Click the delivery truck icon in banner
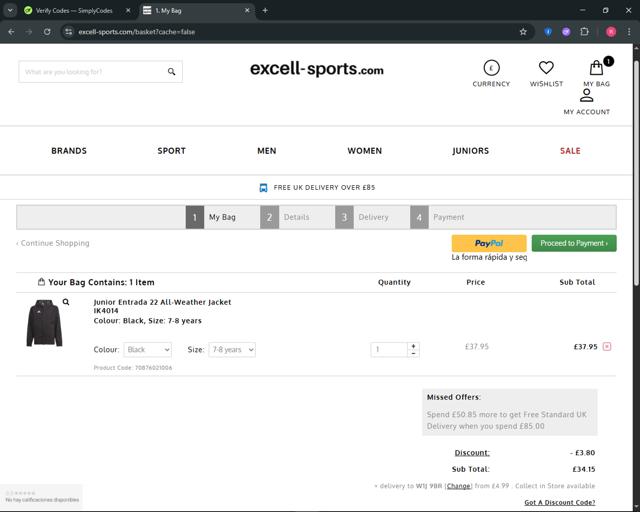Viewport: 640px width, 512px height. pyautogui.click(x=263, y=188)
